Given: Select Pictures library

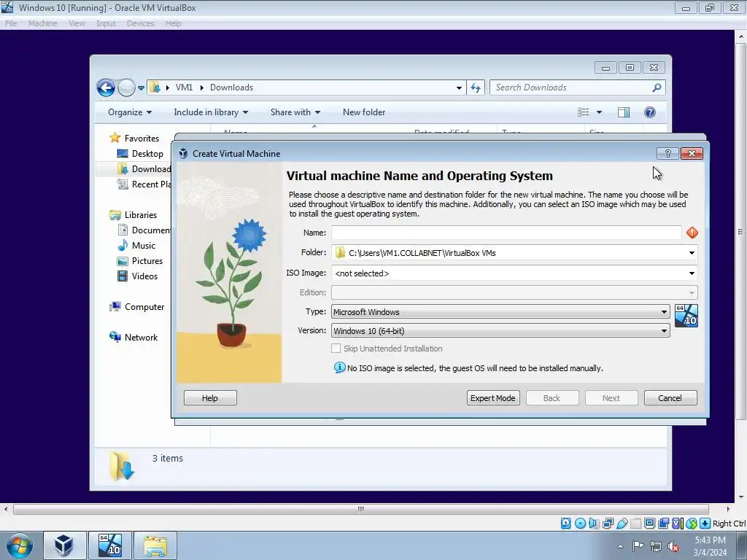Looking at the screenshot, I should [141, 261].
